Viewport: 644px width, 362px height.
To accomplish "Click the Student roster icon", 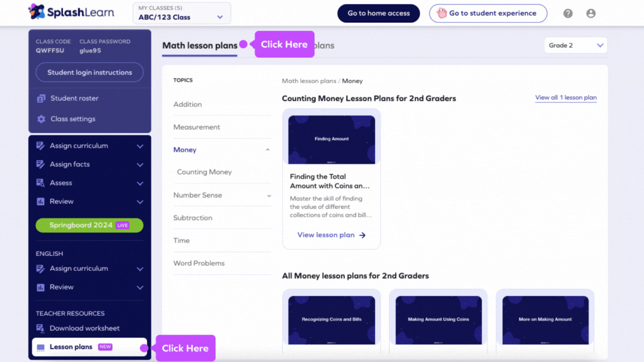I will tap(41, 98).
